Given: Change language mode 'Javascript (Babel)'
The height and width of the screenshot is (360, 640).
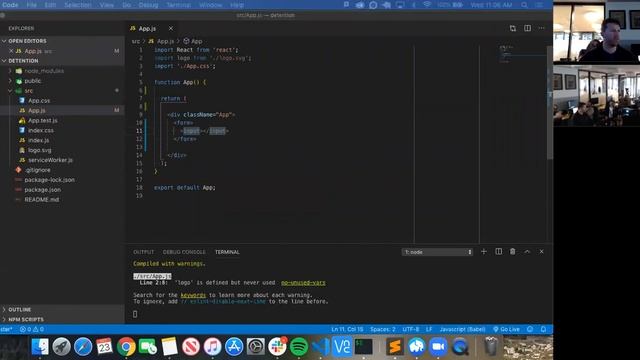Looking at the screenshot, I should (x=462, y=329).
